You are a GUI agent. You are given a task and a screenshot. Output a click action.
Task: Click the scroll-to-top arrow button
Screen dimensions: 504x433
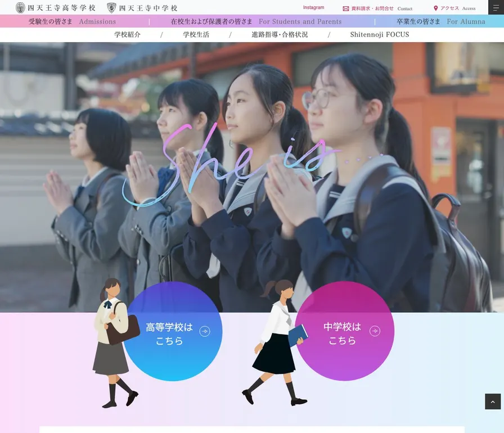[x=493, y=402]
